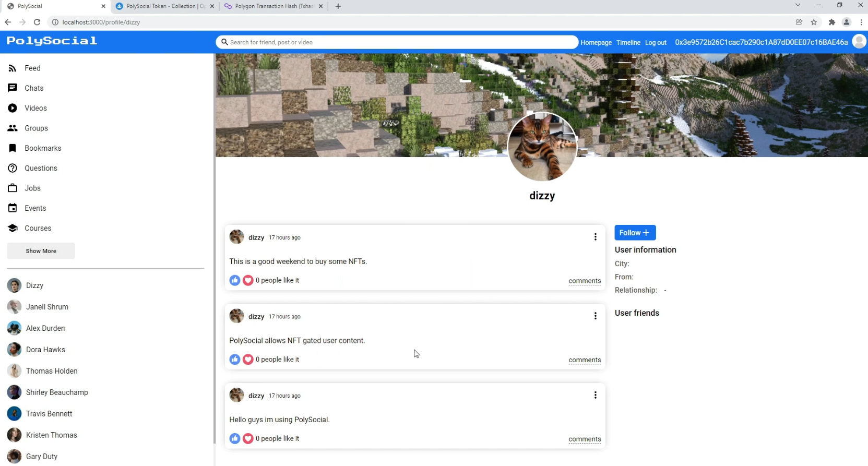Viewport: 868px width, 466px height.
Task: Open friend Shirley Beauchamp in the sidebar
Action: [48, 392]
